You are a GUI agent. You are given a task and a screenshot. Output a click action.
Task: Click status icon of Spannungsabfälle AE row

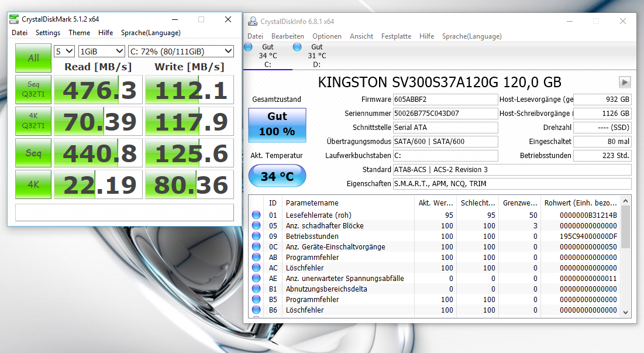[x=256, y=278]
